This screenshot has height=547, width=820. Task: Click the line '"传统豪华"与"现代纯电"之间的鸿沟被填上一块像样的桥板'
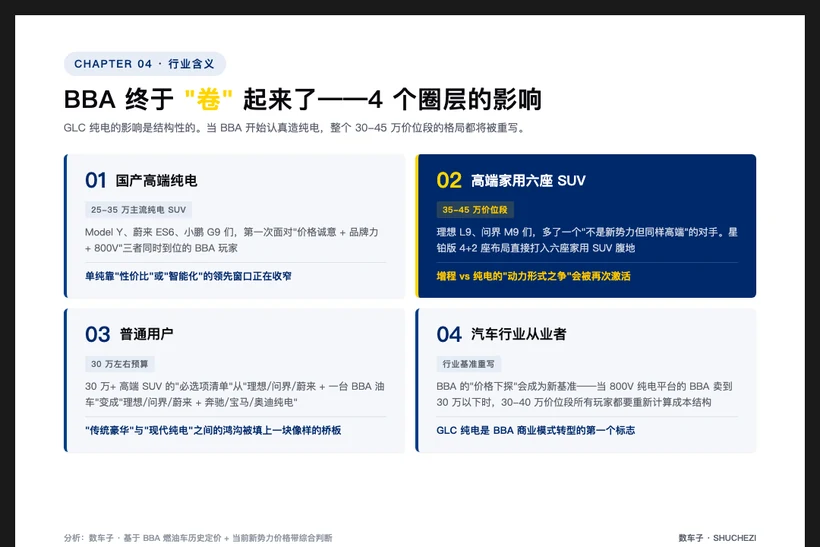[x=213, y=430]
